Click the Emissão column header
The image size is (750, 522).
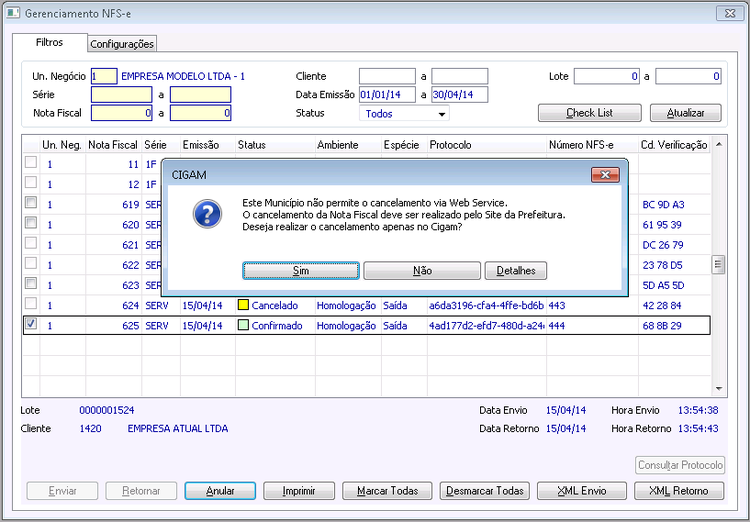pos(208,144)
